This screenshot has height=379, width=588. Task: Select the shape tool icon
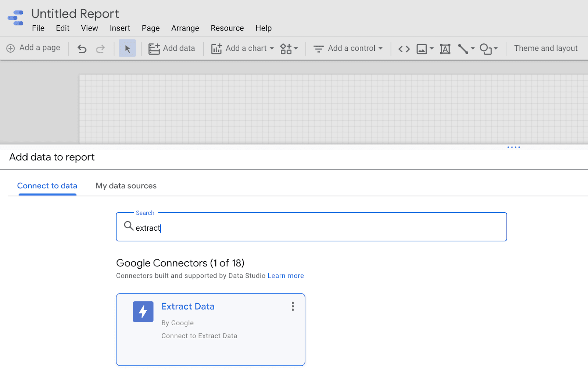coord(486,48)
